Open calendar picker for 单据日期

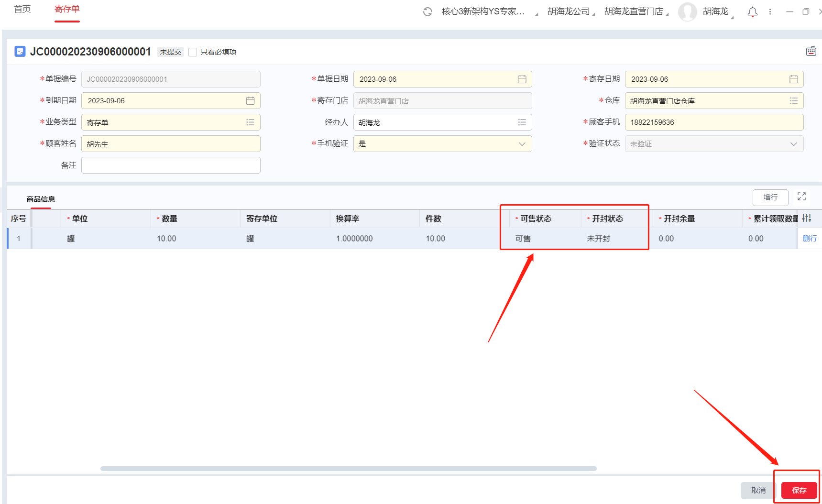pos(522,79)
